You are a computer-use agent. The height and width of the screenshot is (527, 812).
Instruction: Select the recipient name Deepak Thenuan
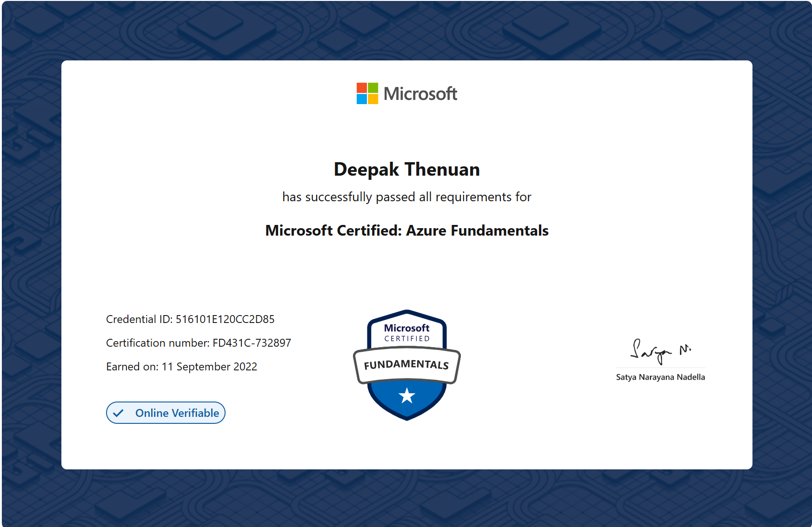tap(406, 170)
